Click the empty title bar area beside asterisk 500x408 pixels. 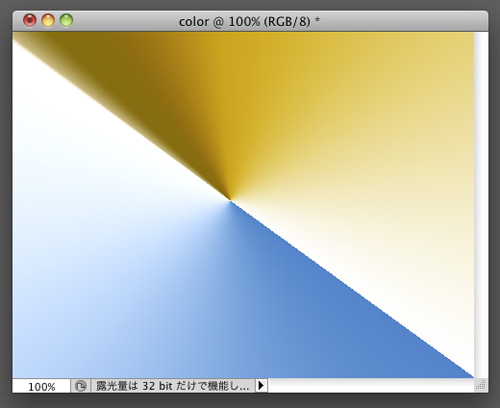[x=400, y=21]
